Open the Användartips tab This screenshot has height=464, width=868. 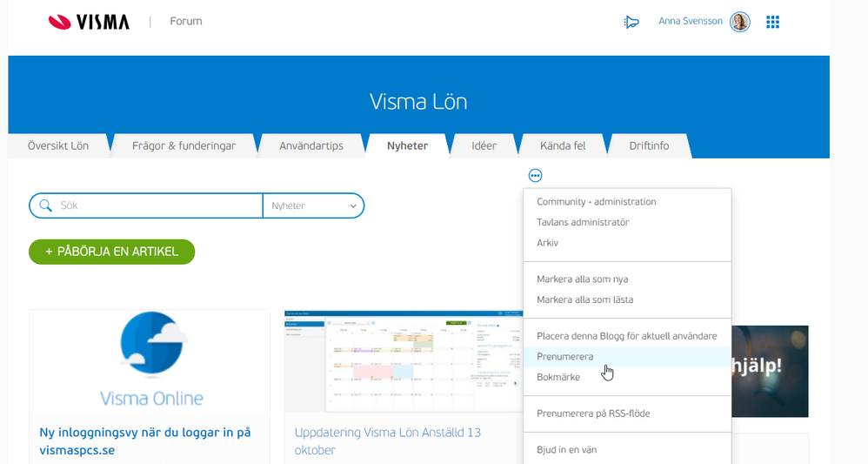(x=311, y=145)
